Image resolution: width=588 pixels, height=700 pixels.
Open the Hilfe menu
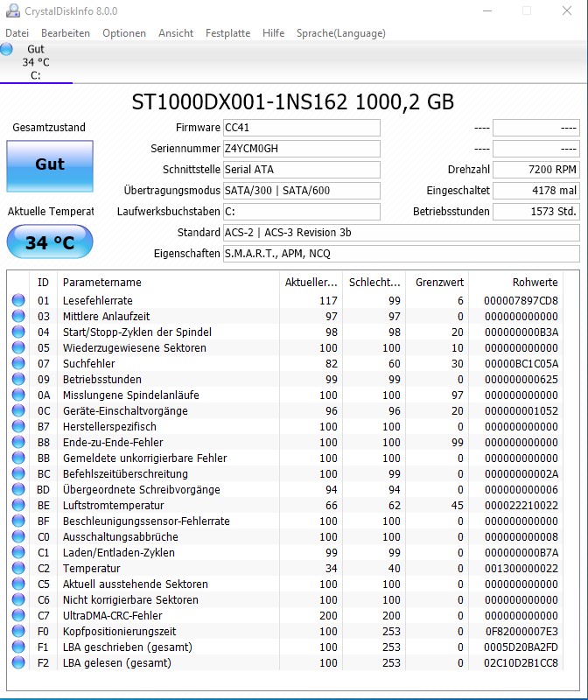pyautogui.click(x=273, y=33)
